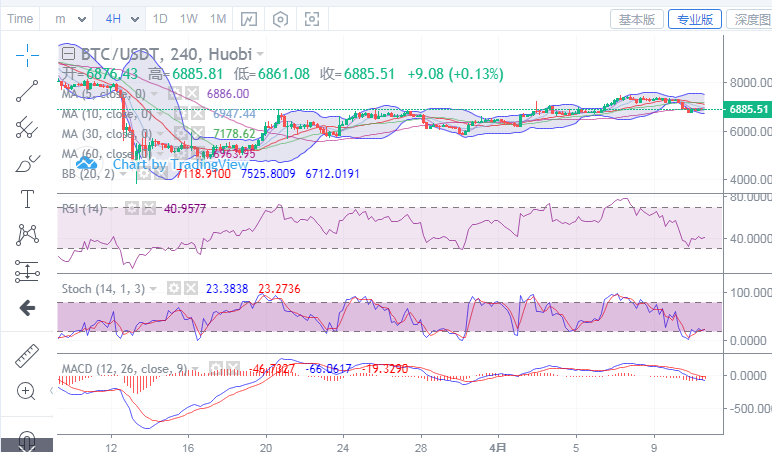This screenshot has height=452, width=772.
Task: Switch to 专业版 professional version
Action: click(x=695, y=20)
